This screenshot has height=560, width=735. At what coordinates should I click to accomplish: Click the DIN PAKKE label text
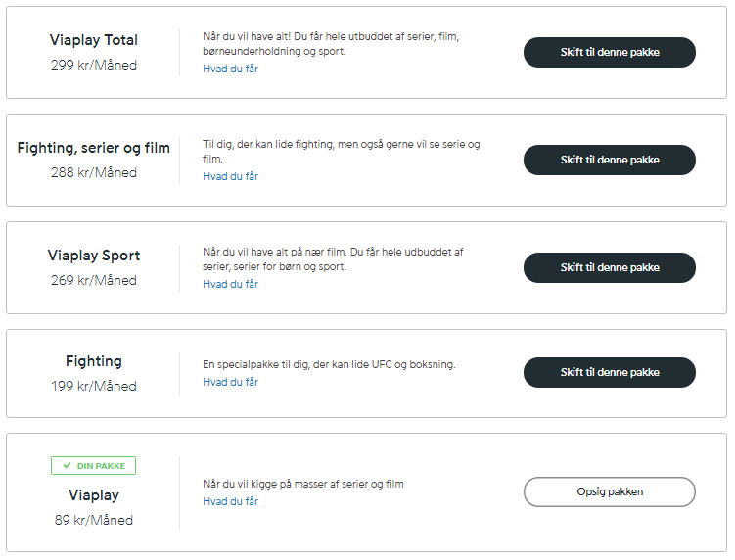pyautogui.click(x=101, y=466)
